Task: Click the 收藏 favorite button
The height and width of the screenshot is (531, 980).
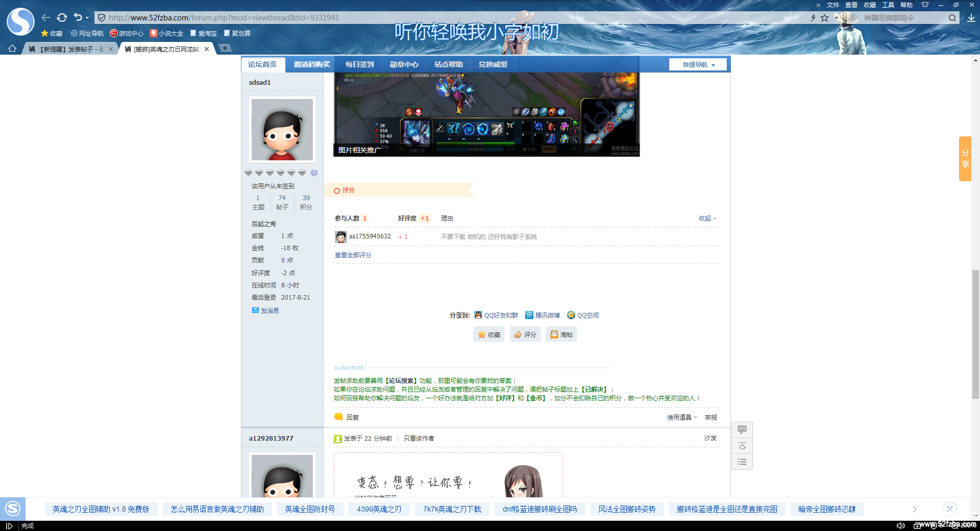Action: [489, 334]
